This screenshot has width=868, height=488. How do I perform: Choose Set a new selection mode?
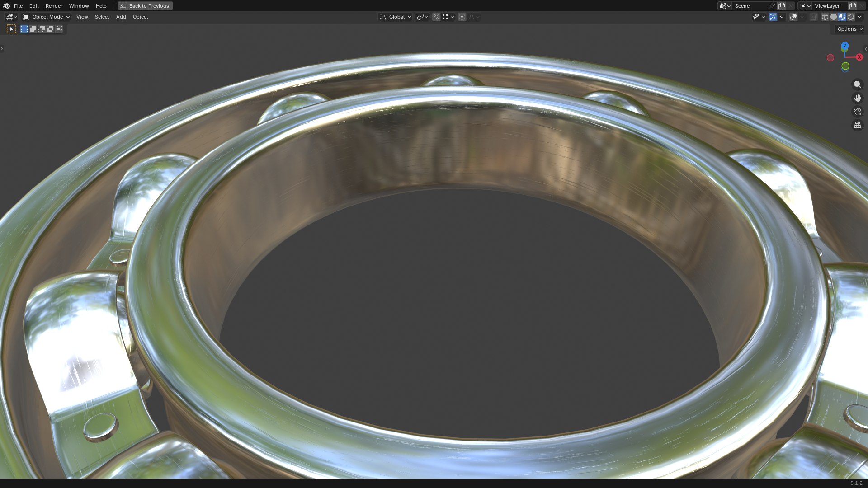[24, 29]
